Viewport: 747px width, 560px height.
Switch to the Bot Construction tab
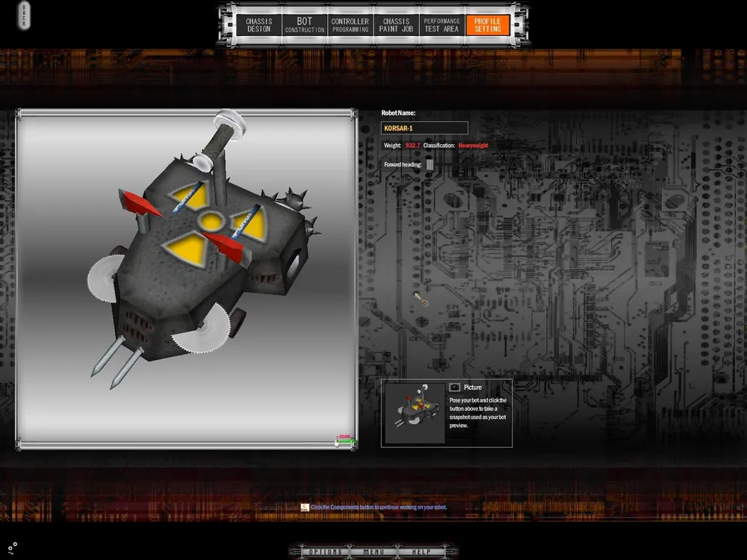point(305,25)
